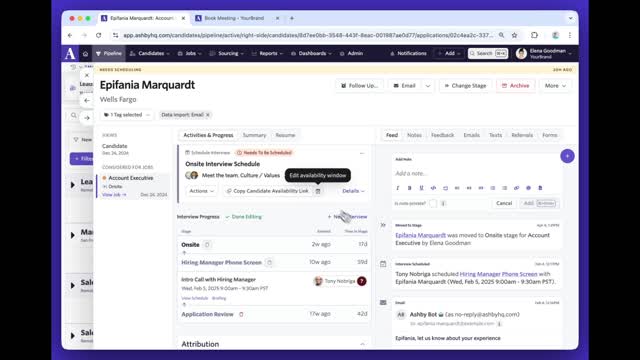
Task: Click the trash icon beside Application Review
Action: (x=241, y=314)
